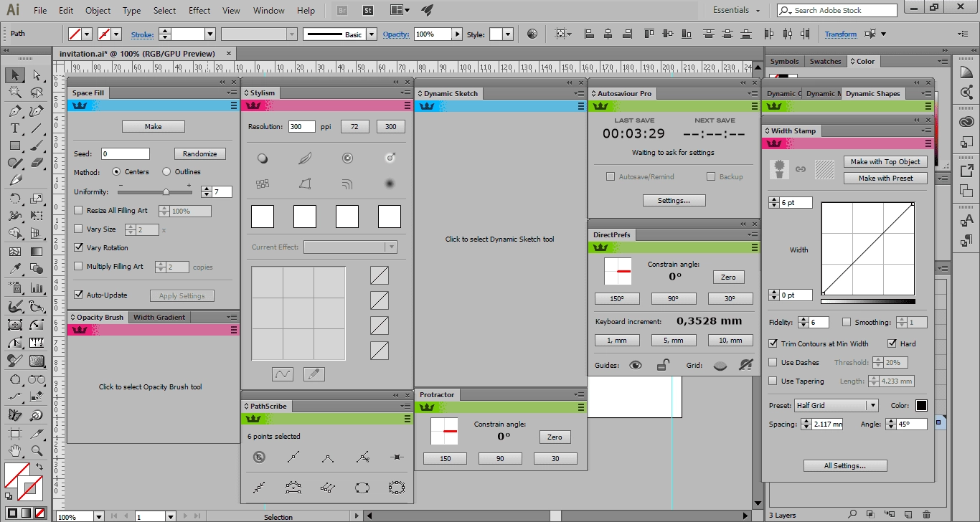Switch to Swatches tab
This screenshot has height=522, width=980.
[825, 61]
